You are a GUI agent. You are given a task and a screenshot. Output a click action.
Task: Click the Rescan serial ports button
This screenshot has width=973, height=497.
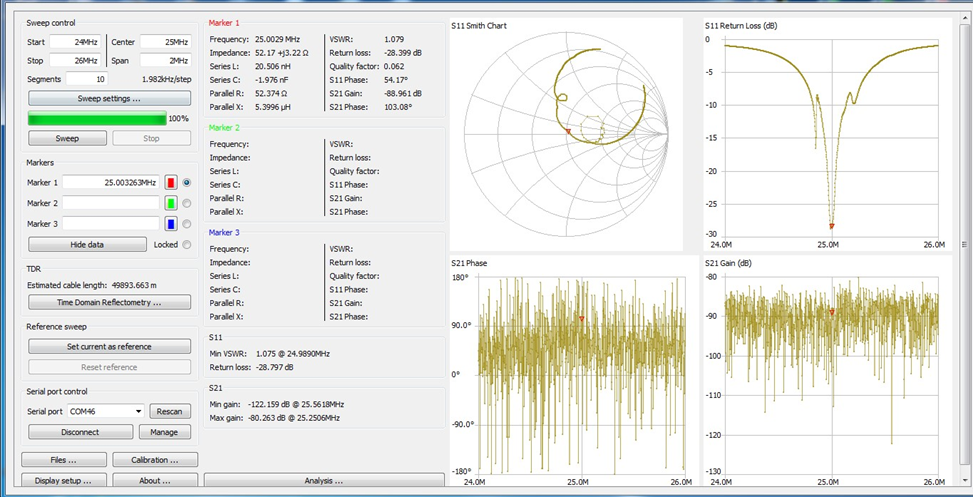point(170,411)
